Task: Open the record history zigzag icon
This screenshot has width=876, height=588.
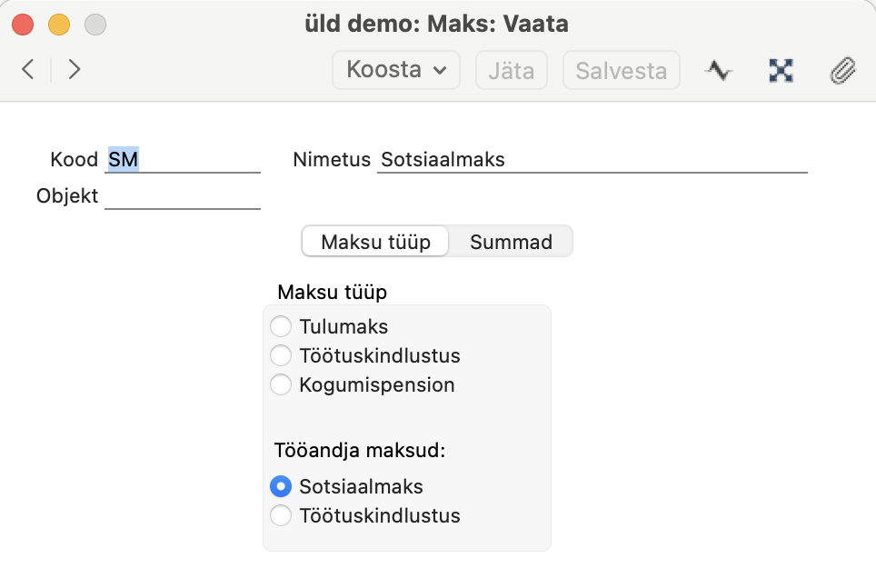Action: point(719,70)
